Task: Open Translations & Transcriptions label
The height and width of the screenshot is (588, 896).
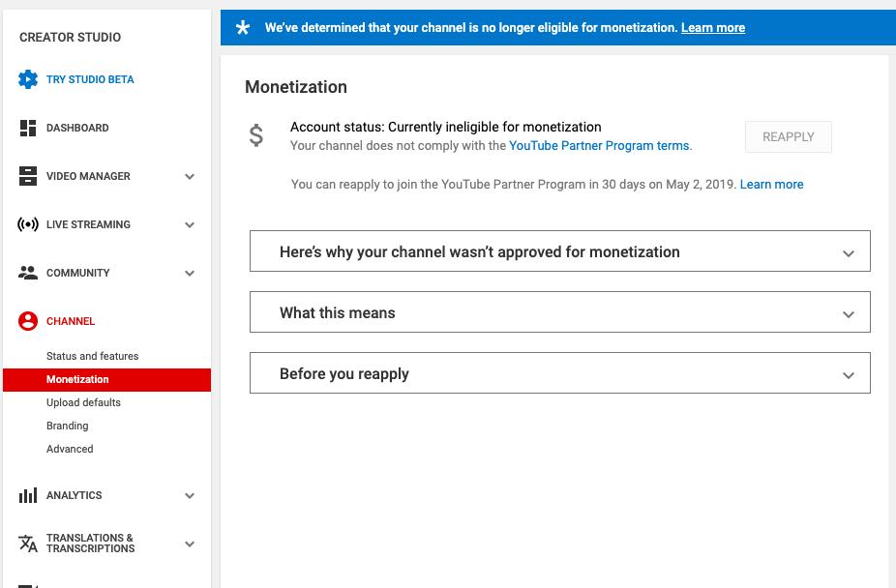Action: coord(90,543)
